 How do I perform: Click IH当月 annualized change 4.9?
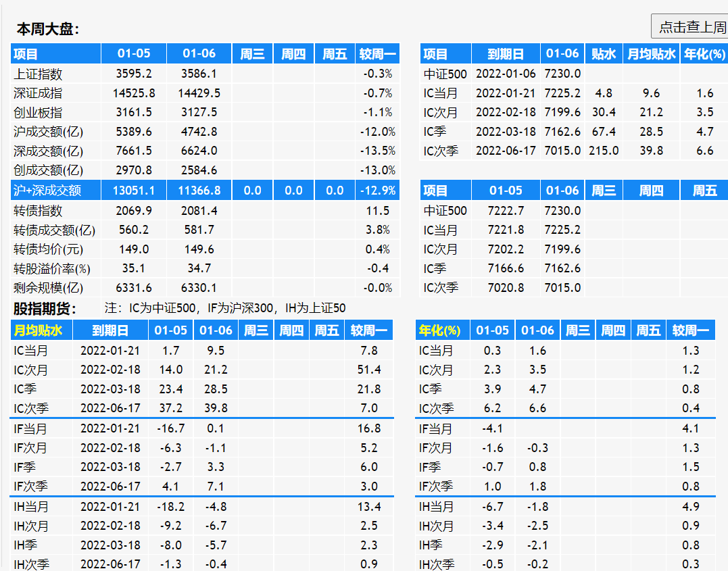pos(691,507)
